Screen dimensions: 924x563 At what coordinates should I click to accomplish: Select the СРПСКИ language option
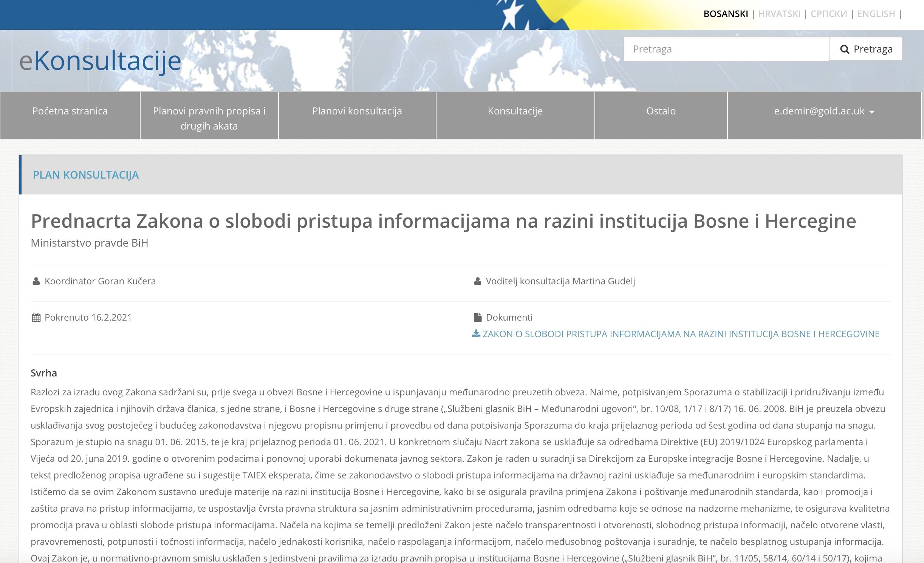tap(828, 14)
